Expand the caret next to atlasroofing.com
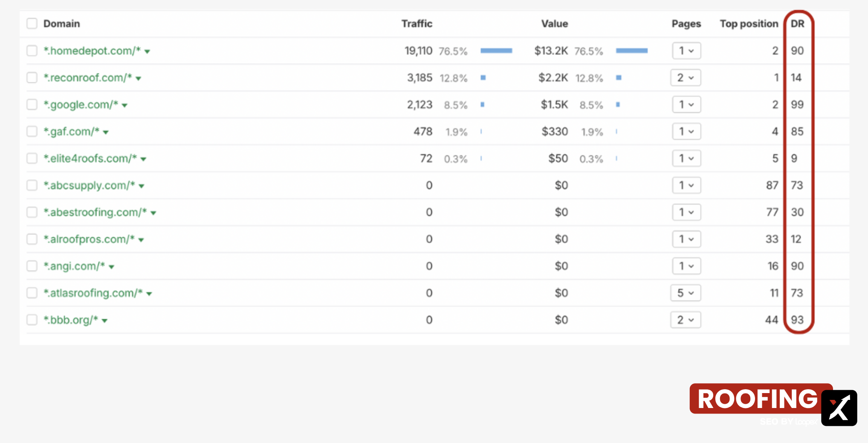The image size is (868, 443). coord(150,294)
